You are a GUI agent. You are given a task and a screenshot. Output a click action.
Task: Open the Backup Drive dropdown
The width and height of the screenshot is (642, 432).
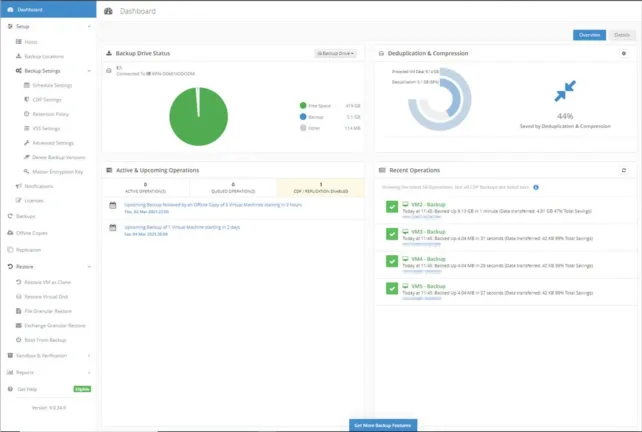click(335, 53)
